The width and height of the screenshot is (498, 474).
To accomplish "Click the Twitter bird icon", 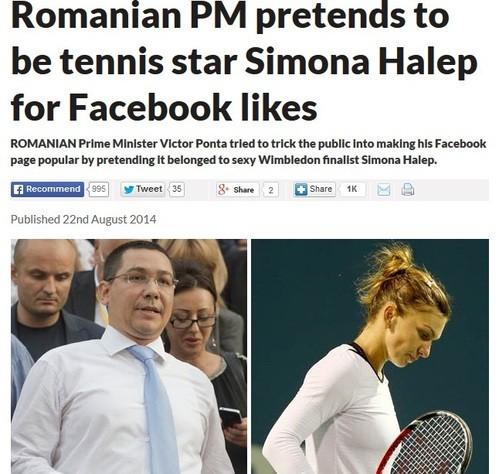I will tap(128, 189).
